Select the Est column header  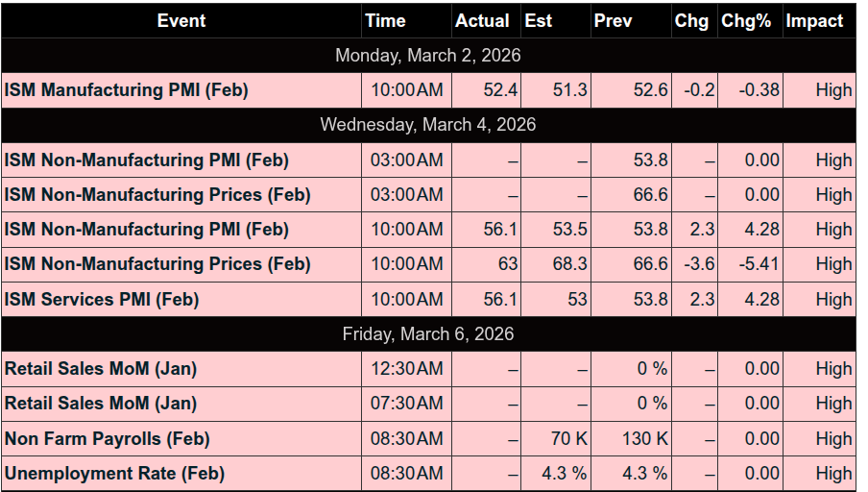(539, 20)
